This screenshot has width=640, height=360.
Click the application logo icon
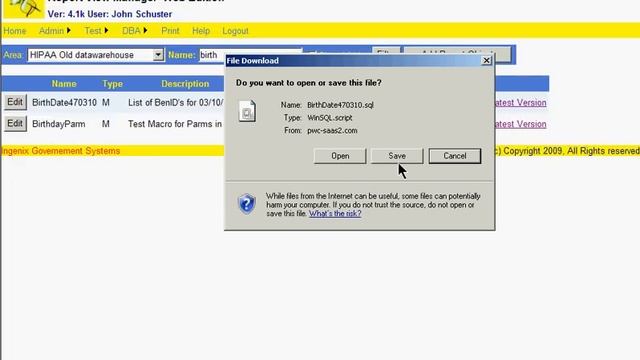(24, 9)
